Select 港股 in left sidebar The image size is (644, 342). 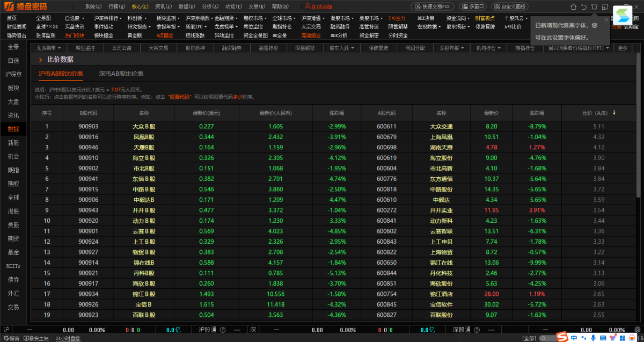pos(13,211)
